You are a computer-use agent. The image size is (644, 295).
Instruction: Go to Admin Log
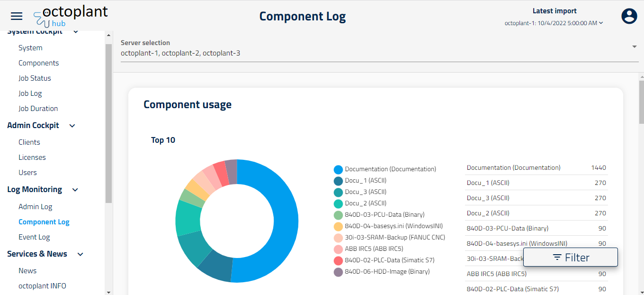coord(36,207)
